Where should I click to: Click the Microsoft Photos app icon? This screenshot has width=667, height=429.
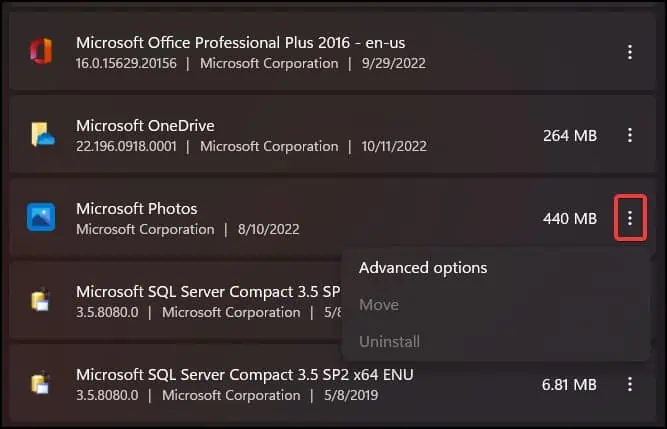click(x=41, y=218)
